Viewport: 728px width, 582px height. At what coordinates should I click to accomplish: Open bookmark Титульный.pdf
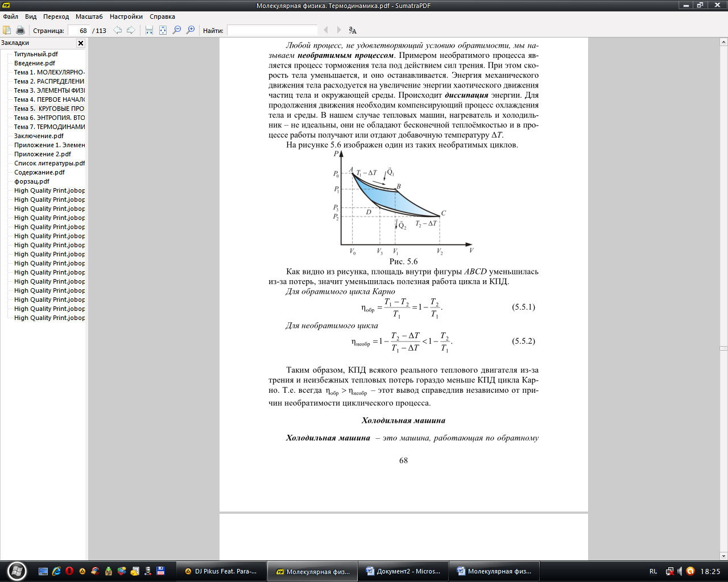tap(36, 54)
